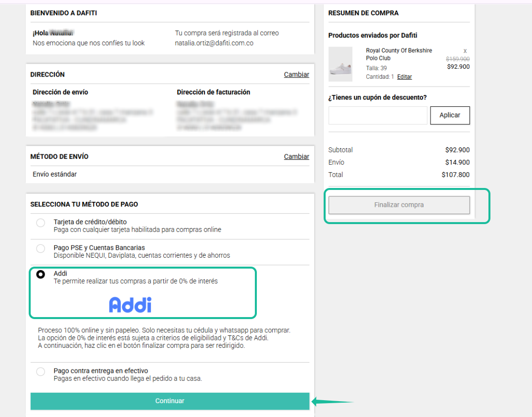This screenshot has height=417, width=532.
Task: Remove product with the x icon
Action: [465, 51]
